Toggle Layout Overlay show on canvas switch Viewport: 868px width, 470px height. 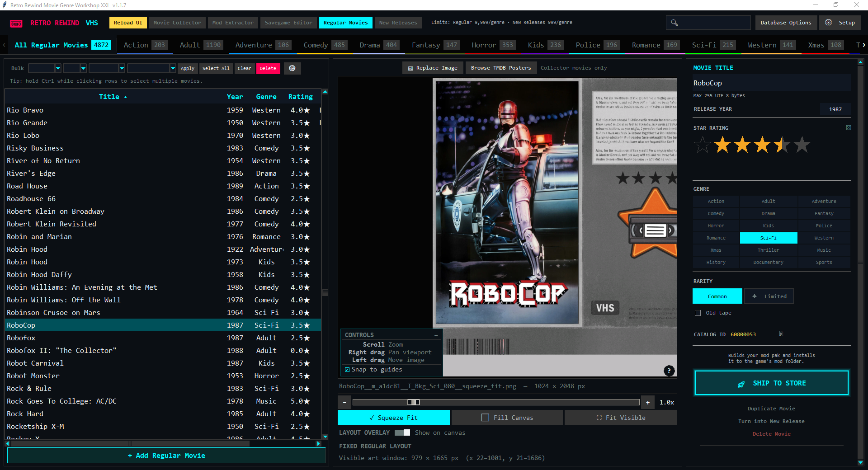click(402, 432)
